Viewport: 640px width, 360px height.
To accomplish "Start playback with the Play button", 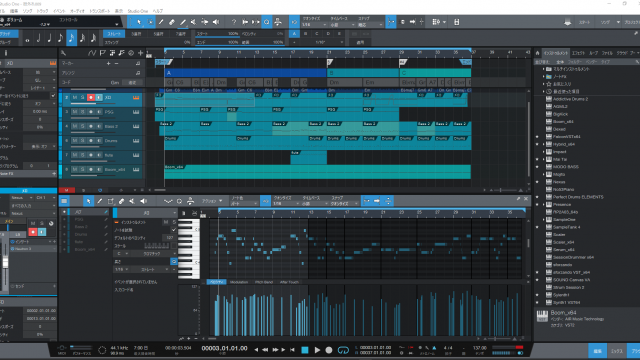I will (x=317, y=350).
